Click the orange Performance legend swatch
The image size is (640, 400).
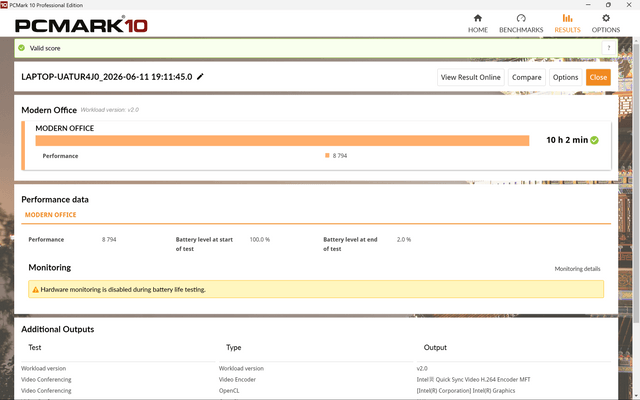click(327, 156)
